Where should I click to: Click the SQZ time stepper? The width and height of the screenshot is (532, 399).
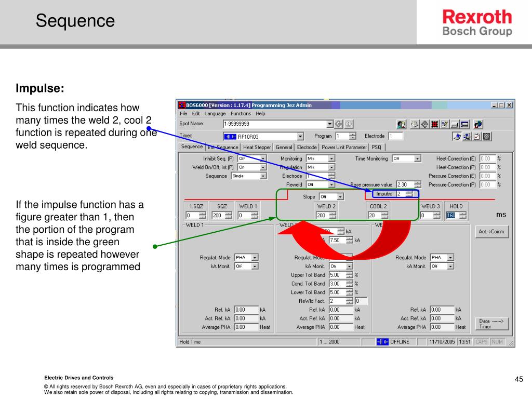pos(229,216)
